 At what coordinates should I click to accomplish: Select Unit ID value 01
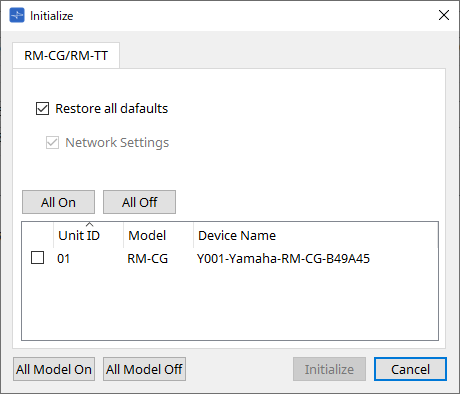pyautogui.click(x=63, y=259)
